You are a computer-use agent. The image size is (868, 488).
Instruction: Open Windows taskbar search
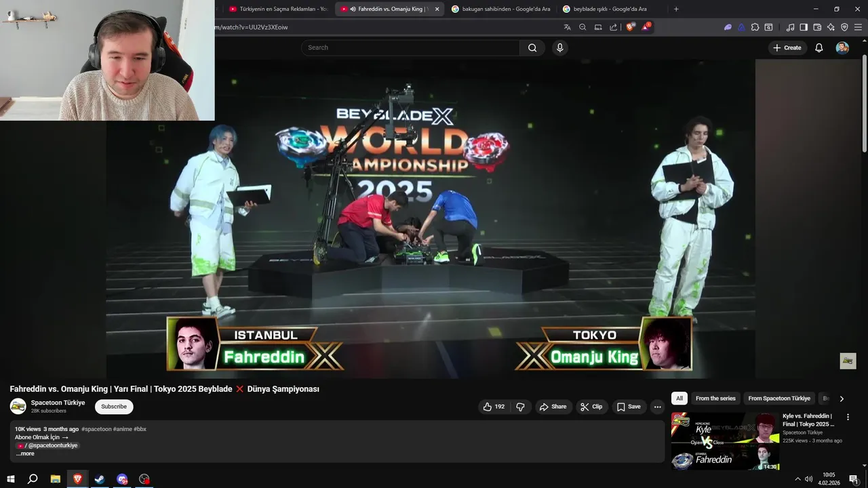coord(33,479)
